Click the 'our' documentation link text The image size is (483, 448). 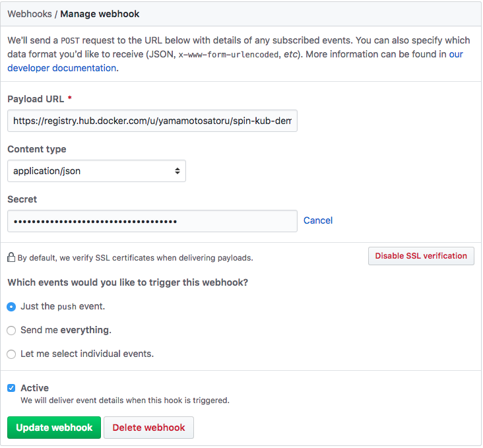[x=456, y=54]
